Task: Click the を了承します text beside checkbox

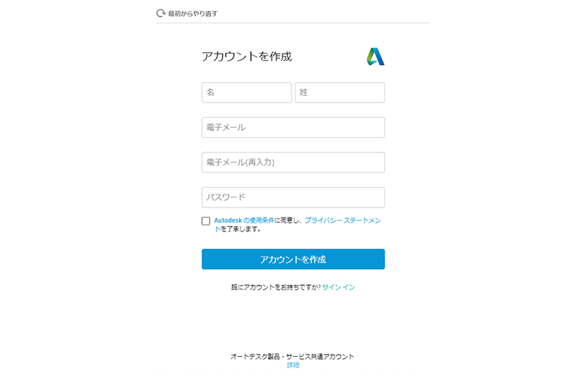Action: point(240,229)
